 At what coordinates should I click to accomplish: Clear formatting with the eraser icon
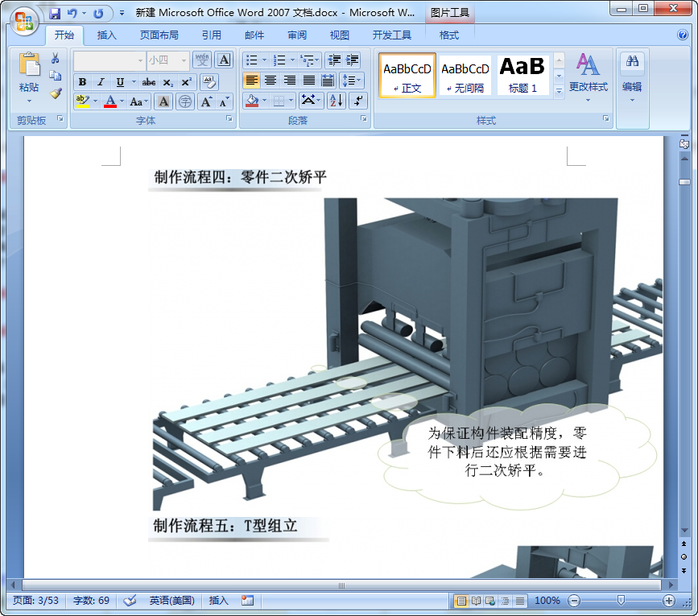tap(209, 82)
